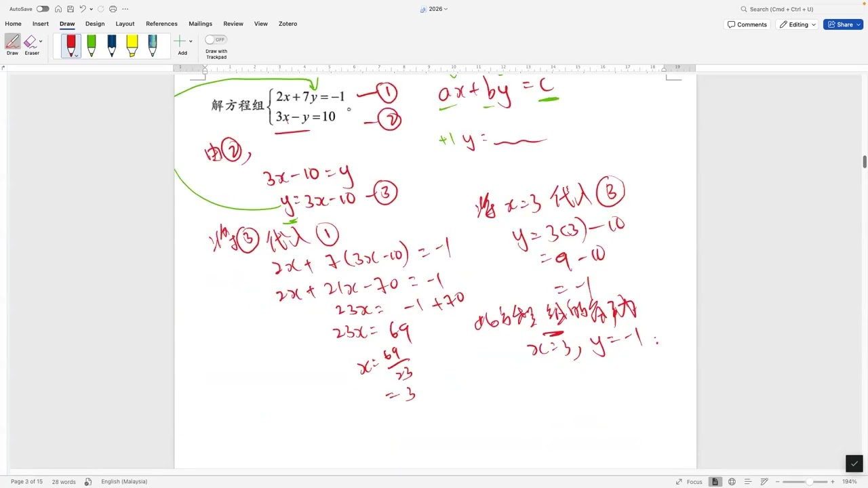Switch to the View tab
Image resolution: width=868 pixels, height=488 pixels.
(260, 24)
